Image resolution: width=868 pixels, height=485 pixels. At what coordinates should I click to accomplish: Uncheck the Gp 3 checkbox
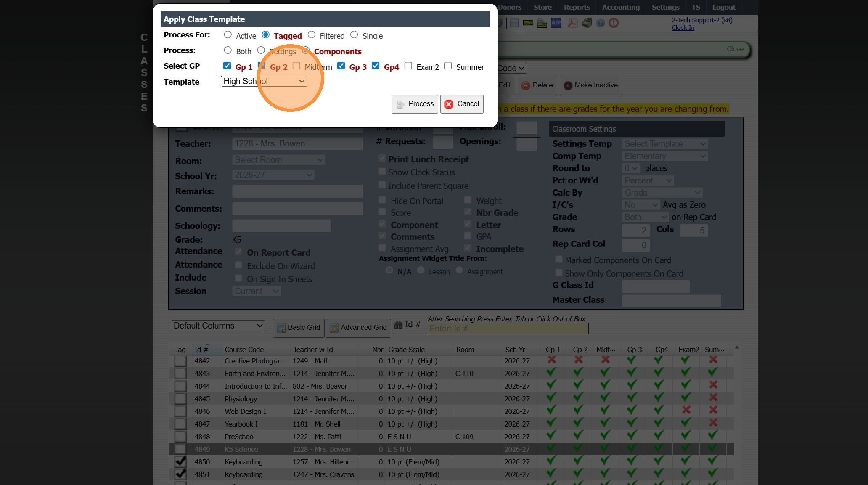pyautogui.click(x=341, y=66)
